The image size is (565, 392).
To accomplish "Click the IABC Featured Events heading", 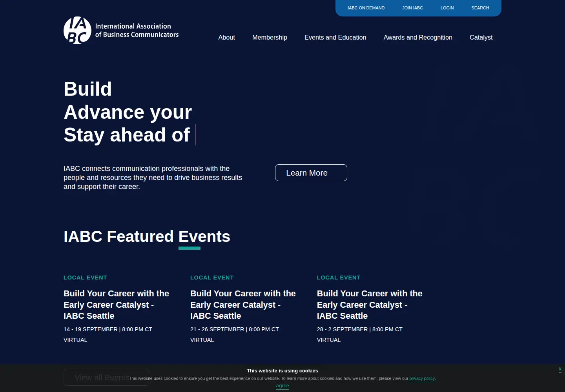I will coord(147,236).
